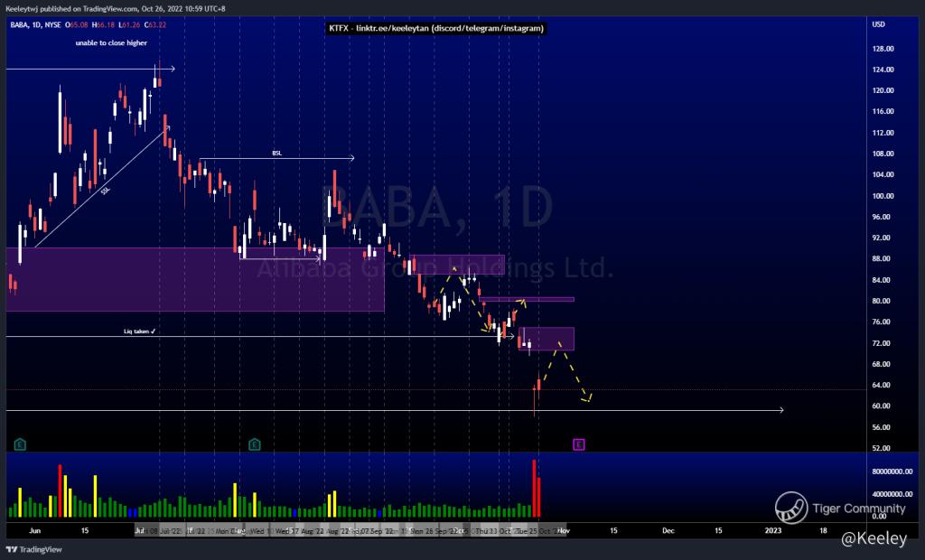Click the 60.00 price axis label
This screenshot has height=560, width=925.
882,406
